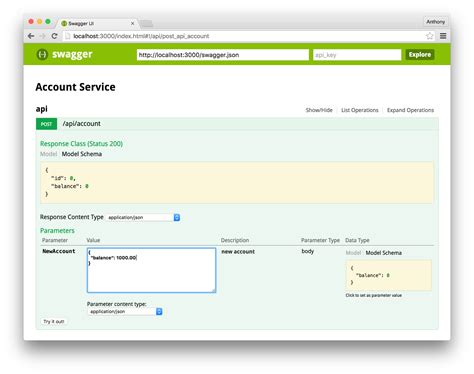Screen dimensions: 474x374
Task: Click the List Operations link
Action: point(360,110)
